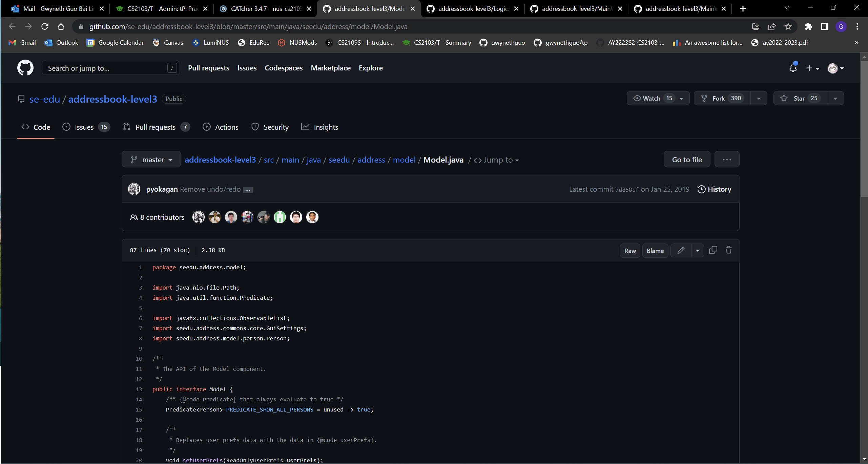868x464 pixels.
Task: Open the browser extensions puzzle icon
Action: pyautogui.click(x=809, y=27)
